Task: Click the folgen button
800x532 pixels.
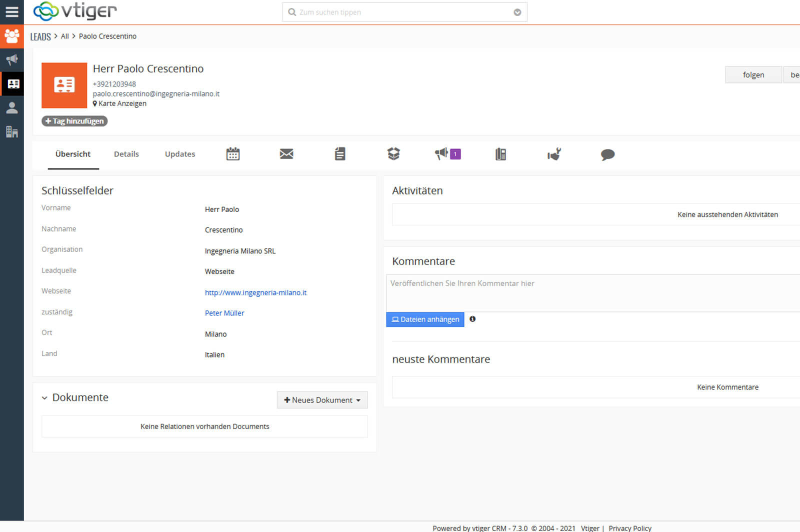Action: (753, 74)
